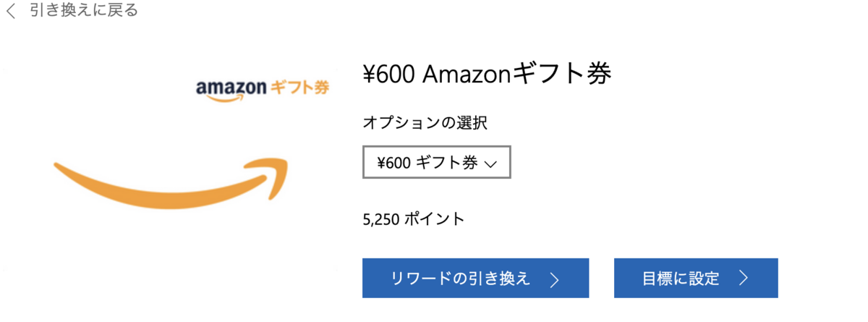The width and height of the screenshot is (868, 322).
Task: Click the 5,250 ポイント cost text
Action: coord(413,219)
